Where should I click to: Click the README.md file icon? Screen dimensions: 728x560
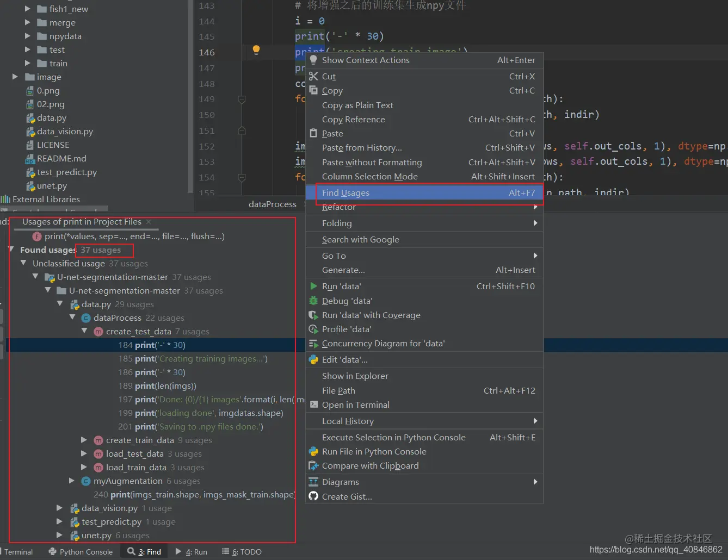pos(30,159)
